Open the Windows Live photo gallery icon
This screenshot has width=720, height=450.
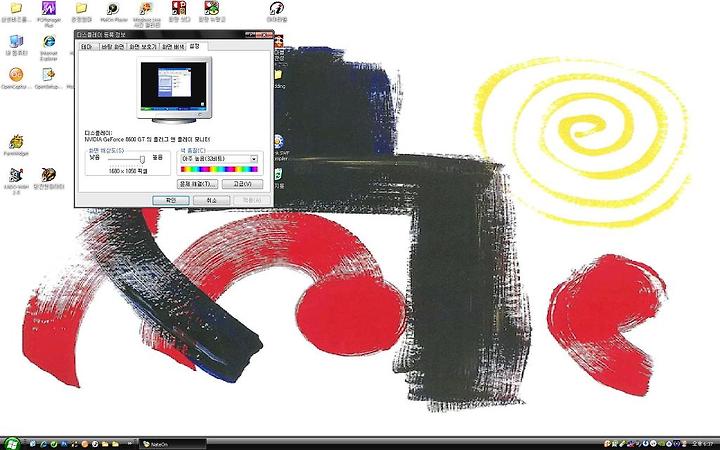point(146,8)
